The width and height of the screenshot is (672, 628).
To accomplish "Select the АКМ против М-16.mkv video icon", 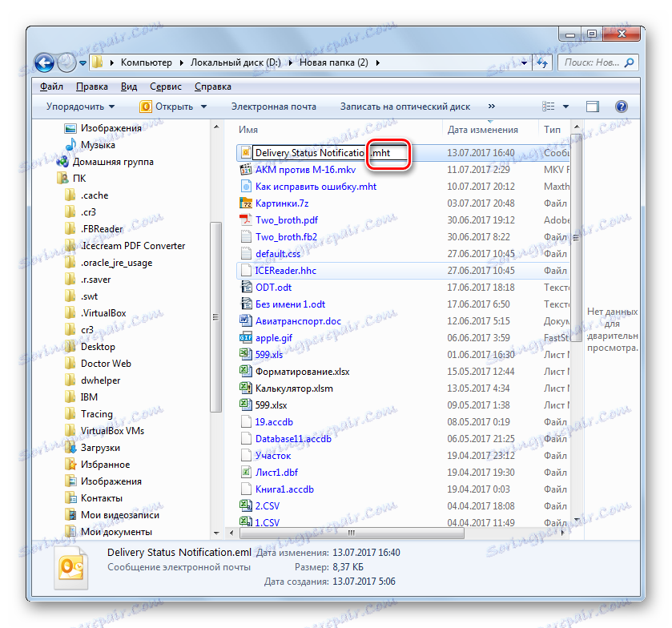I will click(x=246, y=170).
